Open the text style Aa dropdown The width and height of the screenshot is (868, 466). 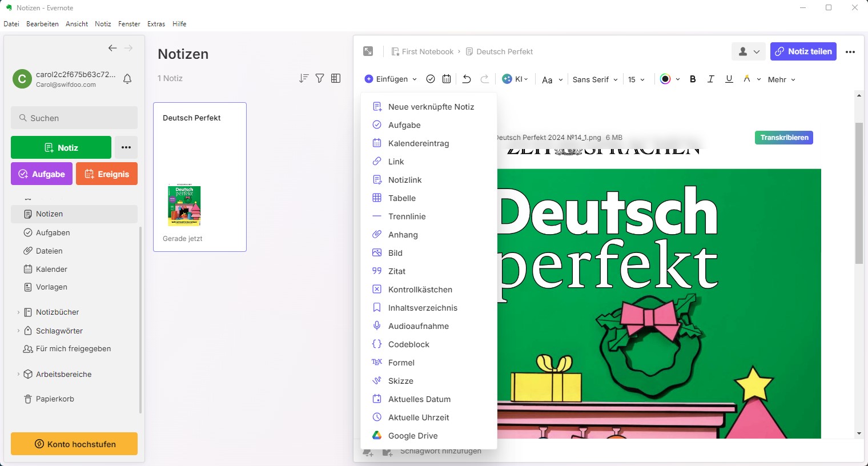point(552,79)
